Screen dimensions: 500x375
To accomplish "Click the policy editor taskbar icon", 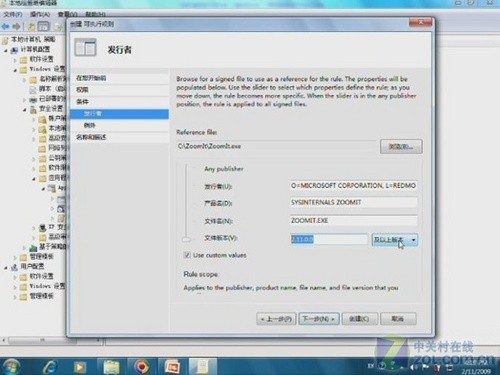I will point(202,367).
